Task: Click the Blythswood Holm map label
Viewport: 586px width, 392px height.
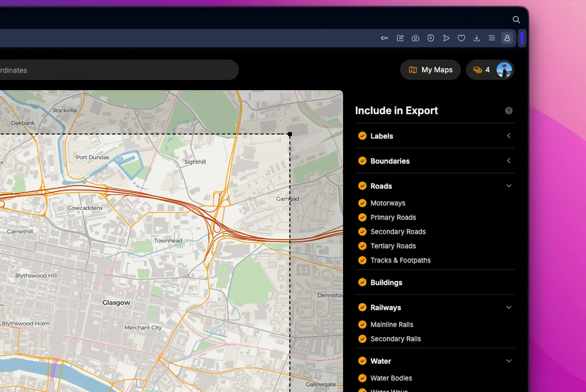Action: coord(26,323)
